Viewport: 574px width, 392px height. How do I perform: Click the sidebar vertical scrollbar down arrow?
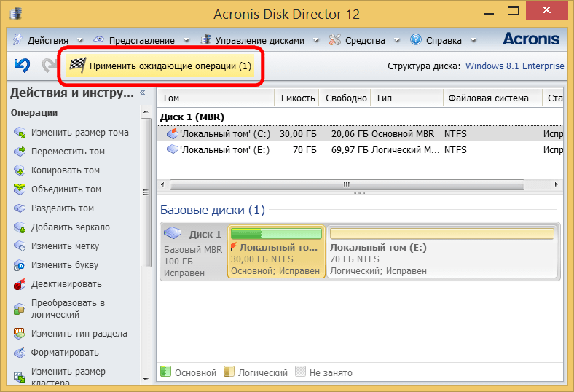(146, 378)
